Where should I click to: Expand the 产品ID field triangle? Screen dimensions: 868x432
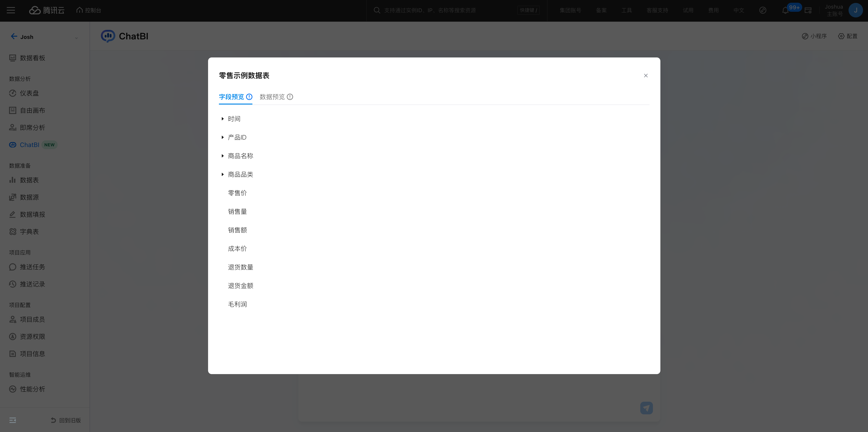click(x=222, y=138)
